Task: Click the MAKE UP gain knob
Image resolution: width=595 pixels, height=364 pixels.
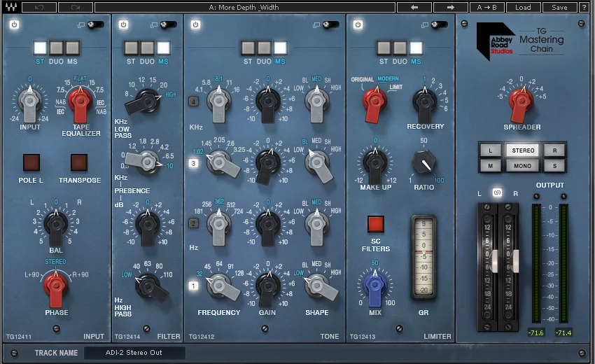Action: (x=375, y=164)
